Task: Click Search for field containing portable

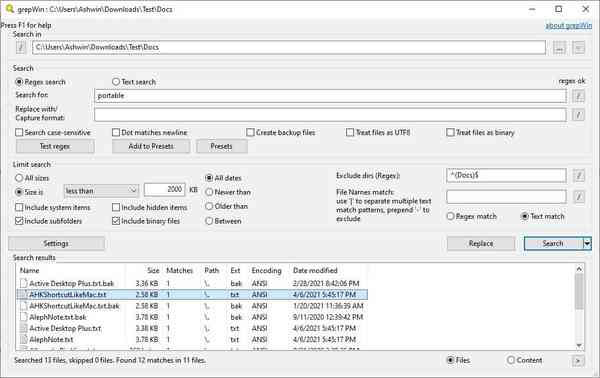Action: click(330, 96)
